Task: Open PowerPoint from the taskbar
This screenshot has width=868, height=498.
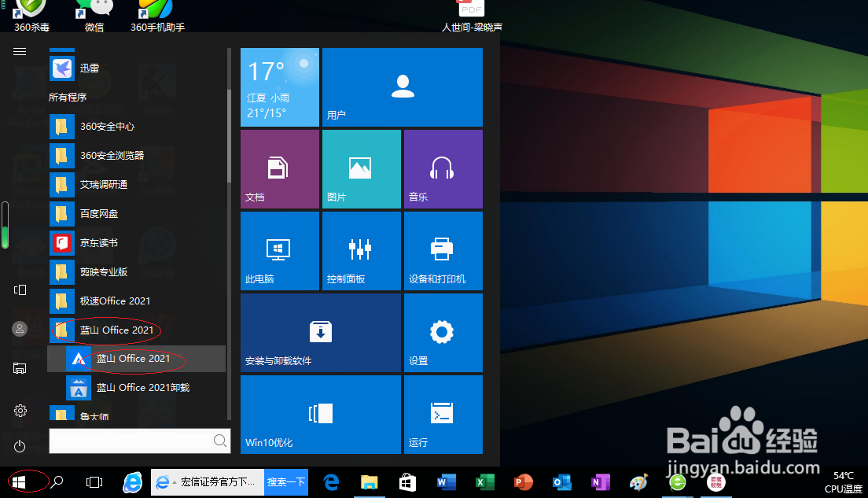Action: (523, 482)
